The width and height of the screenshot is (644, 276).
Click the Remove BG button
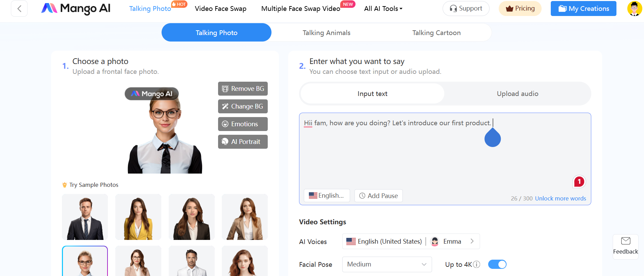(243, 89)
